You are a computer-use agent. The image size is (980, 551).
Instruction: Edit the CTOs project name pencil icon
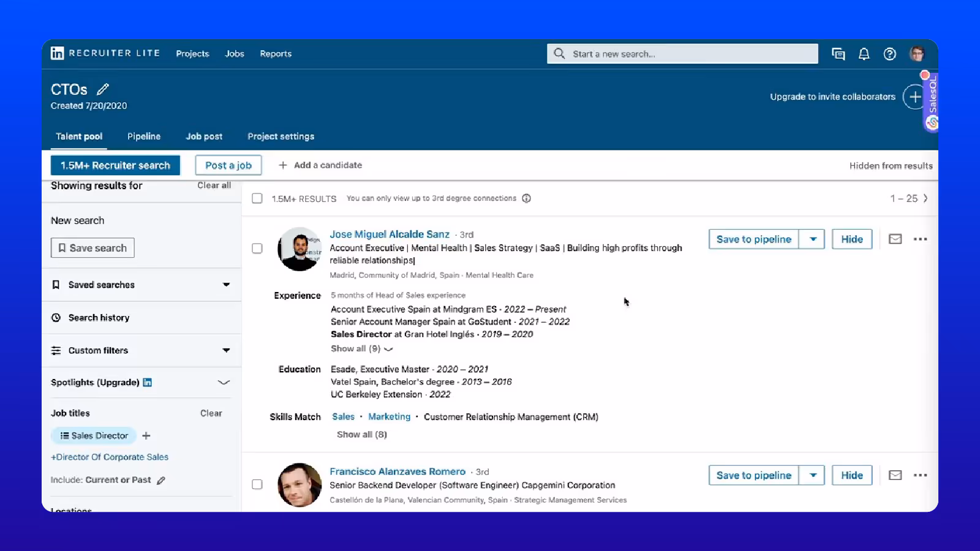tap(103, 89)
